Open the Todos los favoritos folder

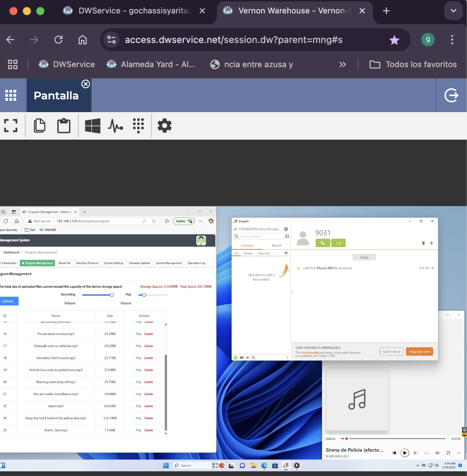[x=413, y=64]
